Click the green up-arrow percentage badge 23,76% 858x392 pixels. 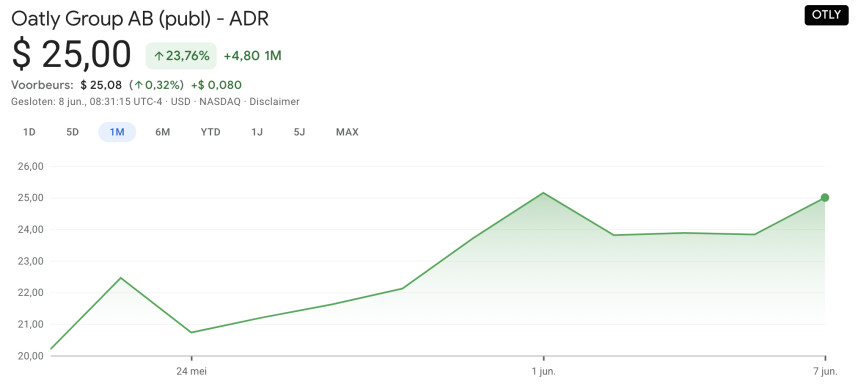[181, 56]
